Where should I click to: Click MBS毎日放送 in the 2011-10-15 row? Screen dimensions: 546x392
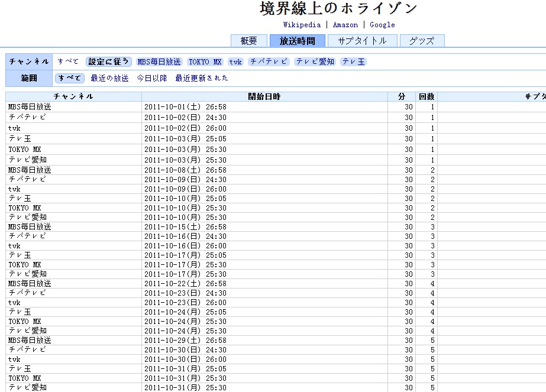30,226
